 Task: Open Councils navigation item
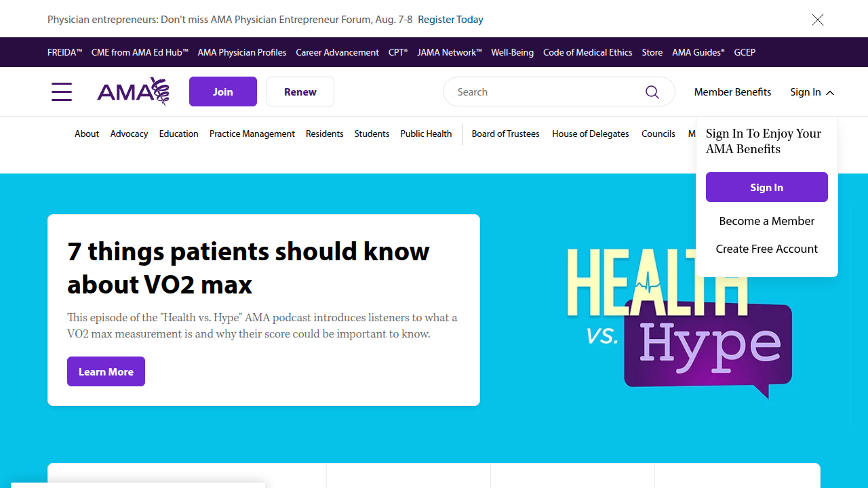(658, 134)
